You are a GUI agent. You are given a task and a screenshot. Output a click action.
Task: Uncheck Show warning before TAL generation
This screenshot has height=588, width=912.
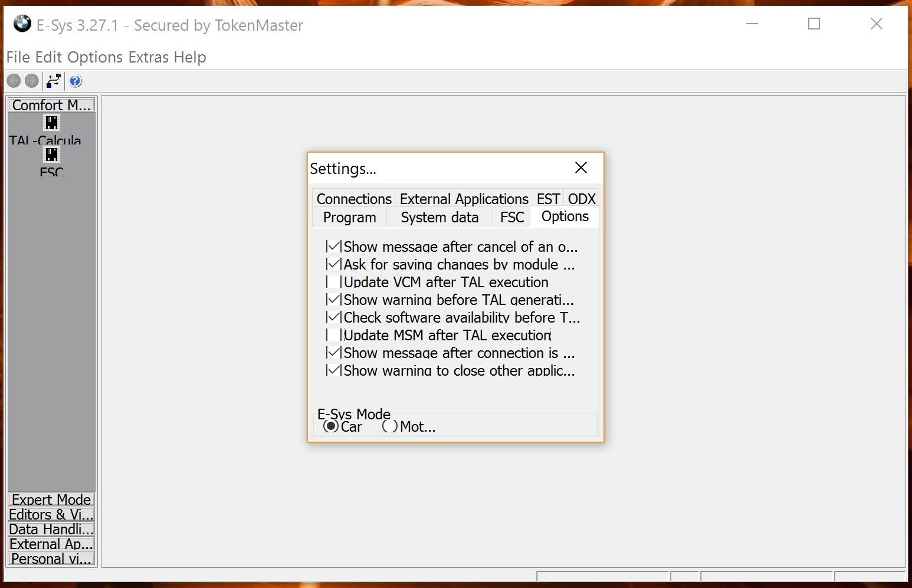pyautogui.click(x=334, y=300)
